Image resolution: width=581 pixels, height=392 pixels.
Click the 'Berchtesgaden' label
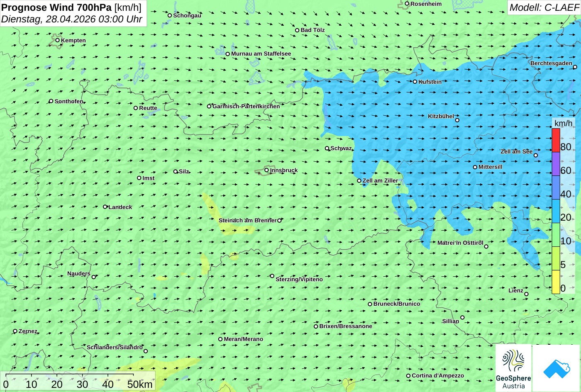click(x=551, y=63)
